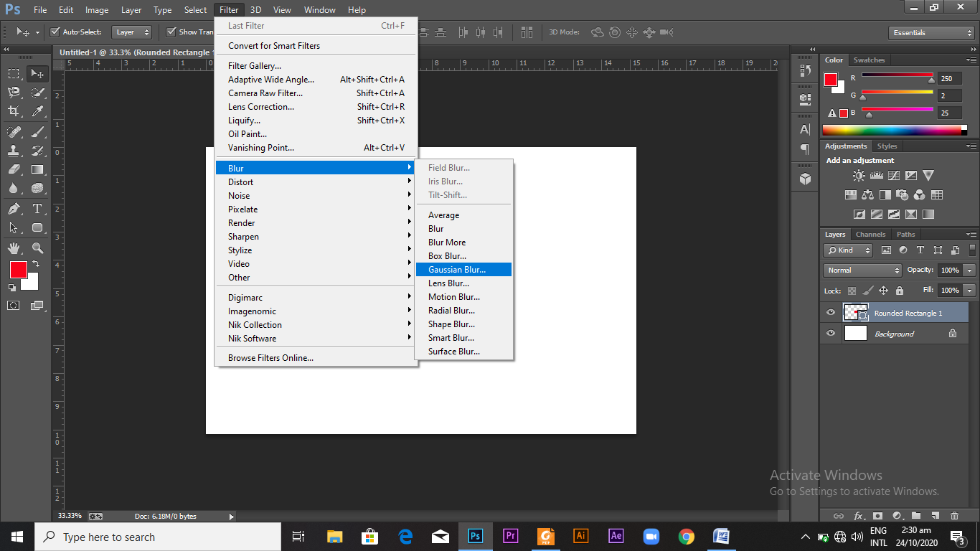The image size is (980, 551).
Task: Switch to the Channels tab
Action: point(870,235)
